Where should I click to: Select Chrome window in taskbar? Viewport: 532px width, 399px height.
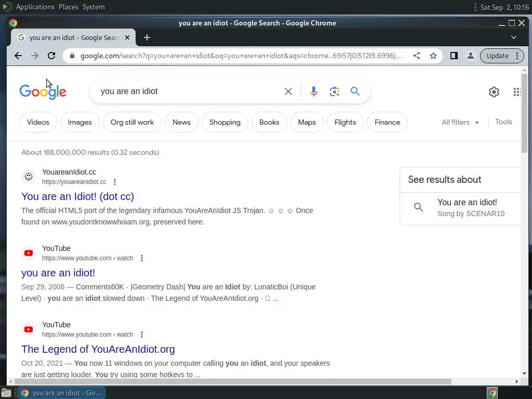(61, 393)
